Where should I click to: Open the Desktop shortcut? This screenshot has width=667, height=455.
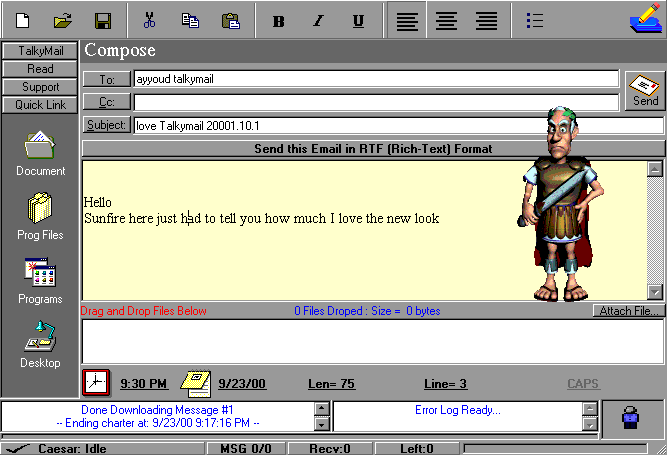[x=40, y=344]
